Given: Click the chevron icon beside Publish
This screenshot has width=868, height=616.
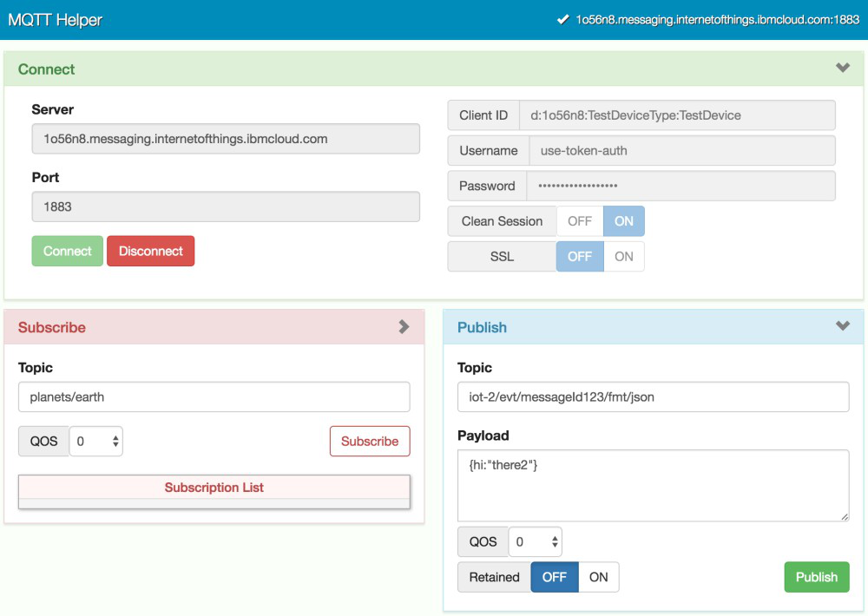Looking at the screenshot, I should (x=841, y=326).
